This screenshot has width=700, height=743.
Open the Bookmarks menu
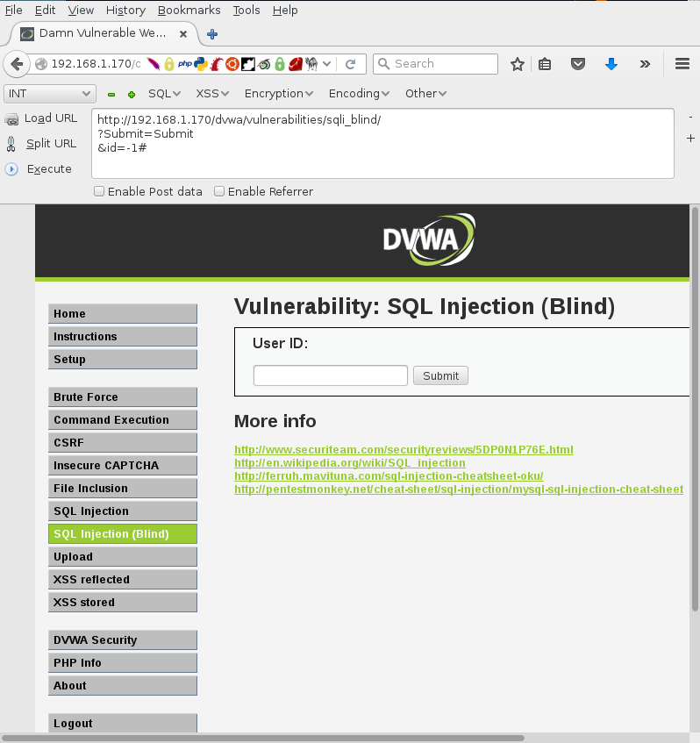189,10
